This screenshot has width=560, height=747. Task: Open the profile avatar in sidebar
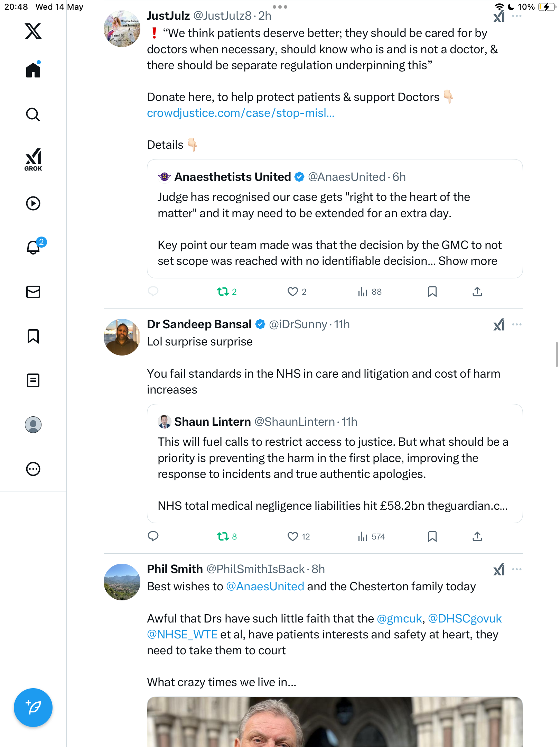click(33, 425)
